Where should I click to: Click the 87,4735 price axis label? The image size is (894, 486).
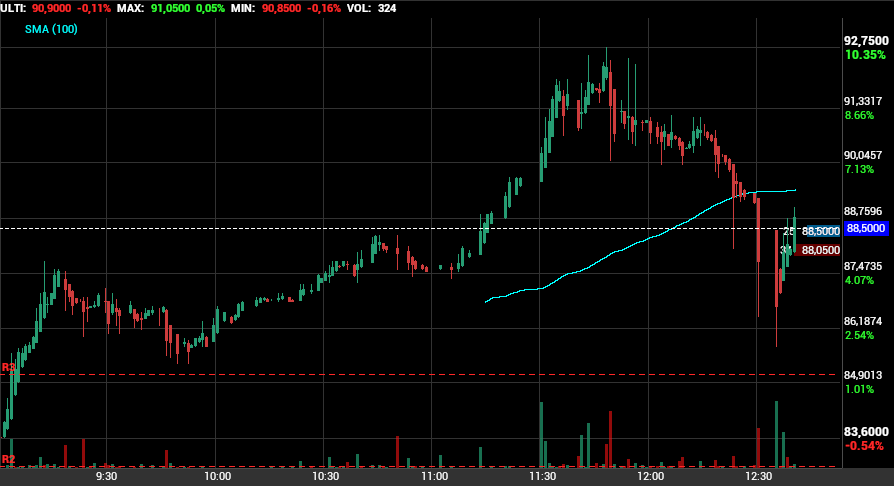click(x=863, y=266)
